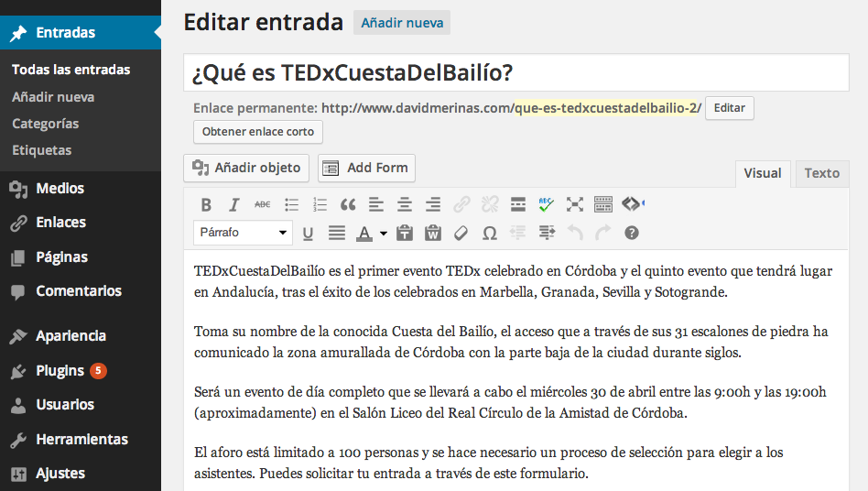Remove link with unlink icon

490,205
